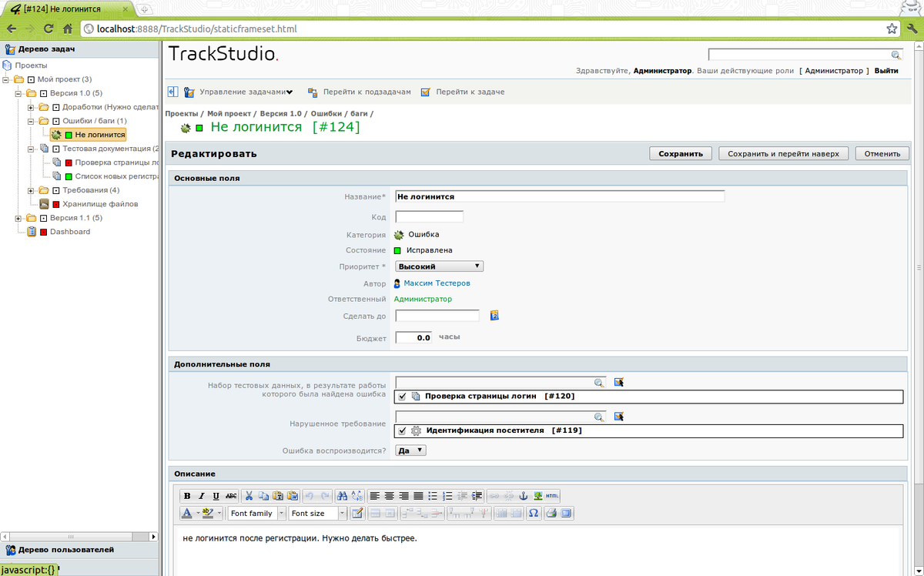The image size is (924, 576).
Task: Reload the browser page
Action: (x=49, y=29)
